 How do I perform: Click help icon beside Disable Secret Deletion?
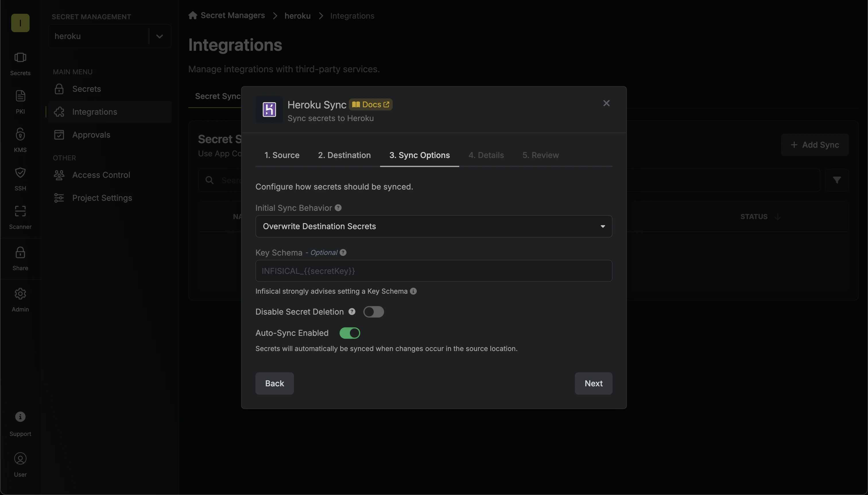pyautogui.click(x=352, y=312)
